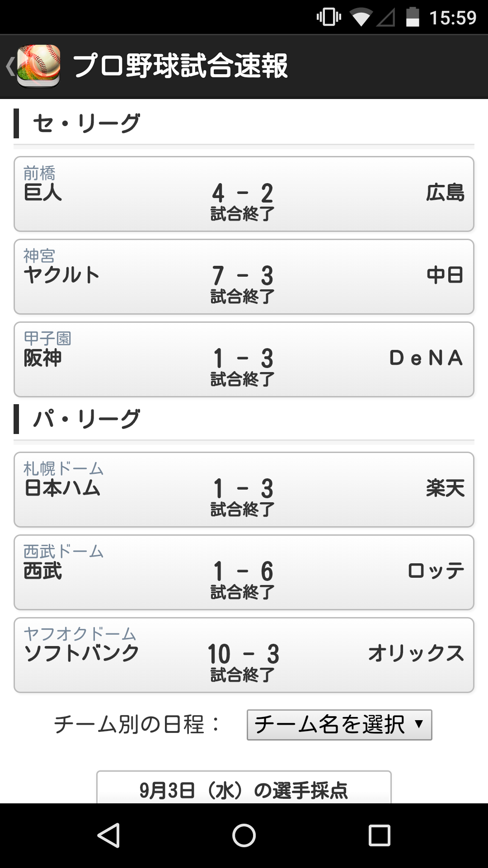
Task: Tap the プロ野球試合速報 title text
Action: coord(180,66)
